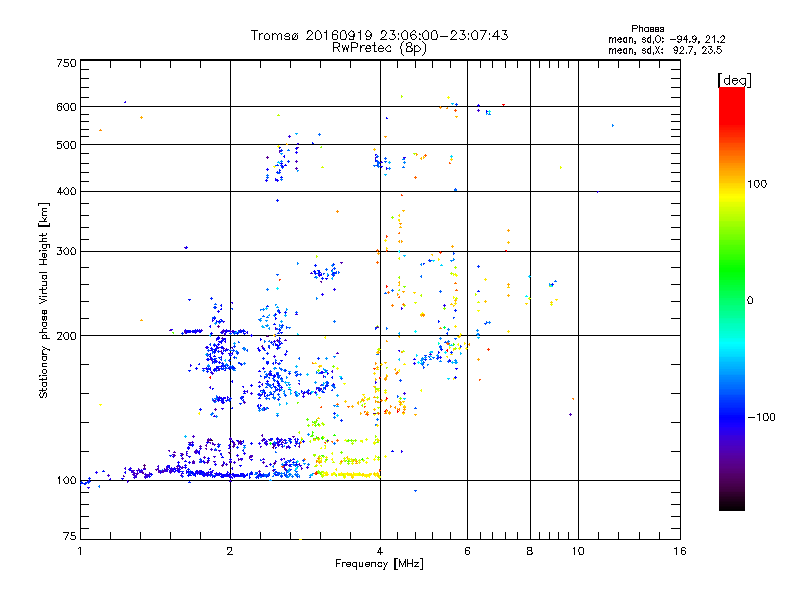Click the "300" height tick label
The width and height of the screenshot is (800, 600).
[x=66, y=252]
